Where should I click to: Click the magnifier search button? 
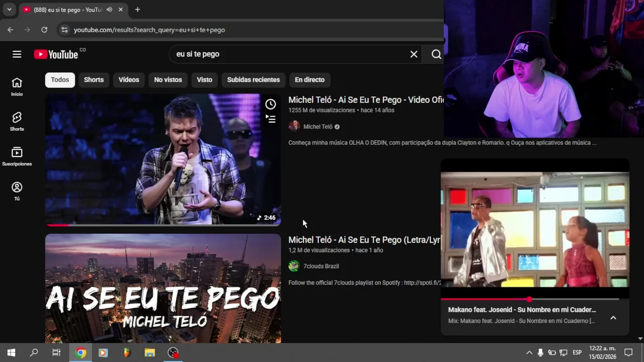tap(436, 54)
